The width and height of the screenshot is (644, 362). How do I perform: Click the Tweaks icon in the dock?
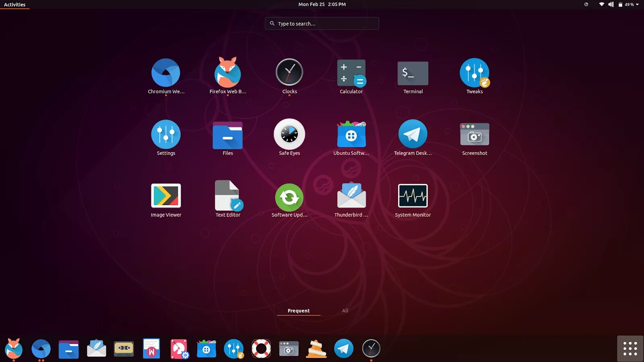click(x=234, y=349)
